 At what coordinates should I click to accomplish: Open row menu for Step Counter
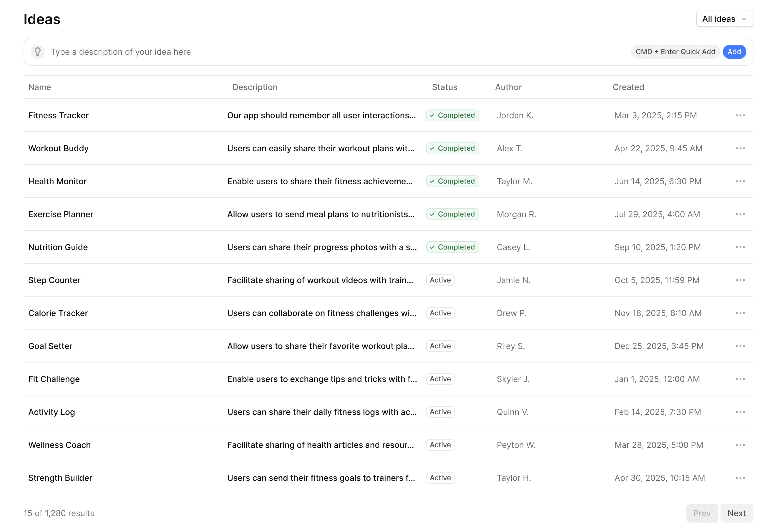(x=740, y=280)
